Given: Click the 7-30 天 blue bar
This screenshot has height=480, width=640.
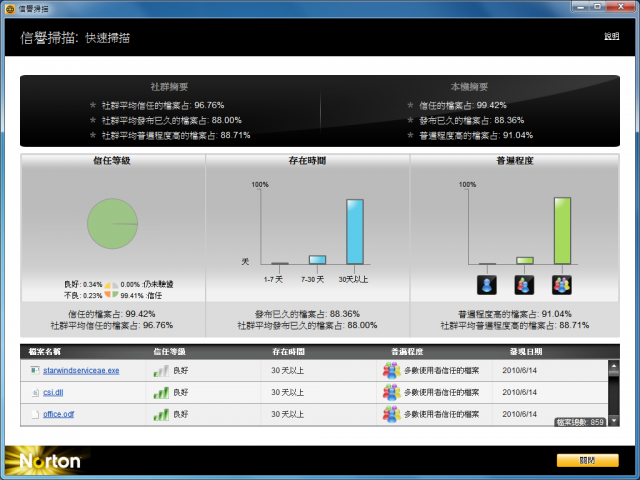Looking at the screenshot, I should [x=317, y=260].
